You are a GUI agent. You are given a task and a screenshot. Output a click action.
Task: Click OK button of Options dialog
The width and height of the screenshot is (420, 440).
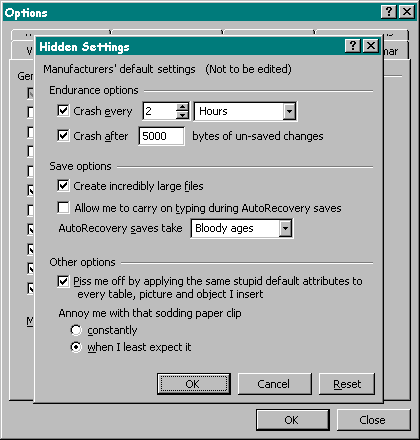(293, 420)
